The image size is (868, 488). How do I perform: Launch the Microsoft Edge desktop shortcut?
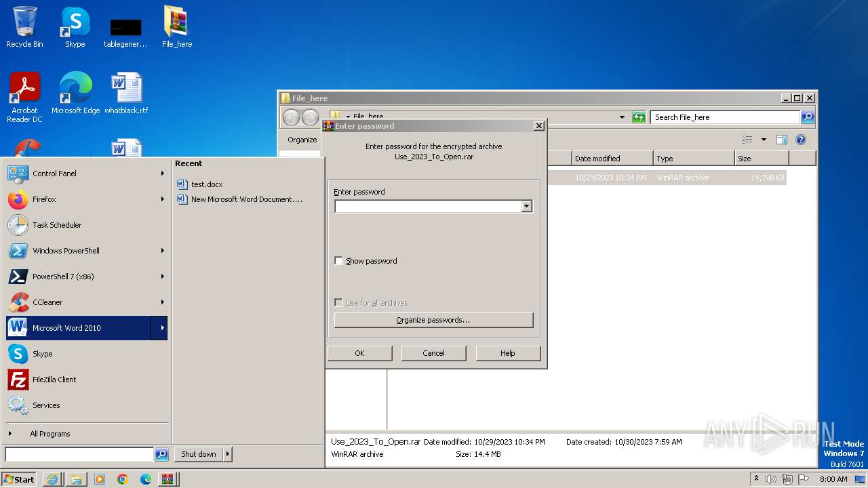pos(75,94)
